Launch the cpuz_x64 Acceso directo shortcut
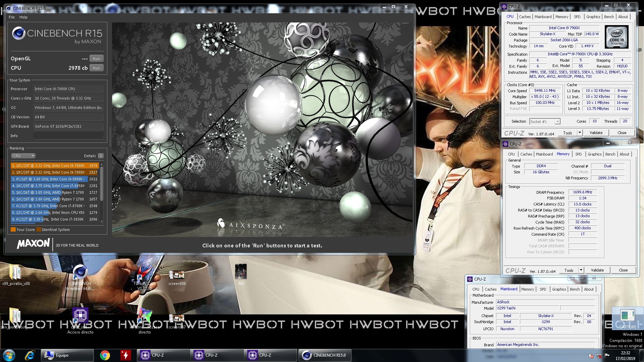644x362 pixels. pos(80,320)
